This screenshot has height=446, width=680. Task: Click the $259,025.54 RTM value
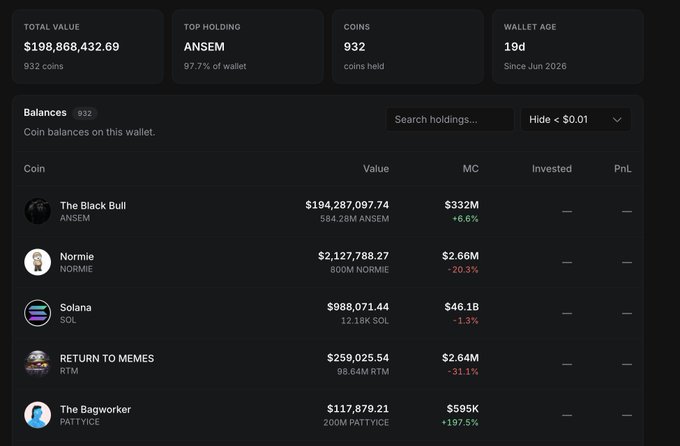point(358,358)
